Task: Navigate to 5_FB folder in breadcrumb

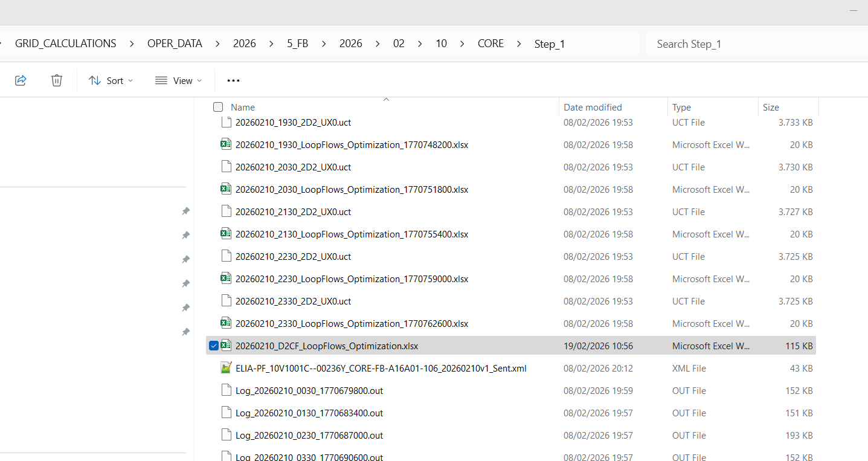Action: [x=297, y=44]
